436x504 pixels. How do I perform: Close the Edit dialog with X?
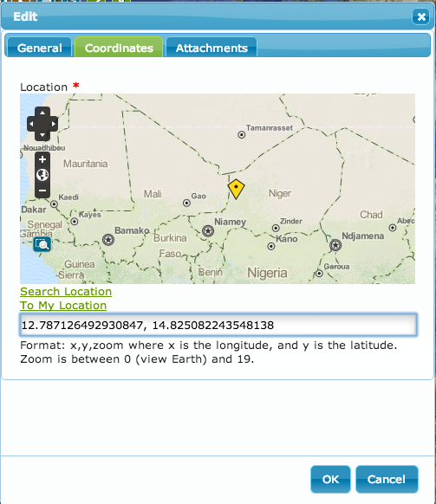[421, 16]
